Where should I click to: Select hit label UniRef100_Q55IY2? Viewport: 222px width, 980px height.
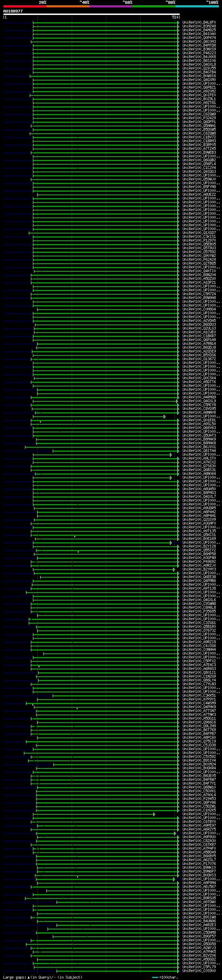[199, 550]
